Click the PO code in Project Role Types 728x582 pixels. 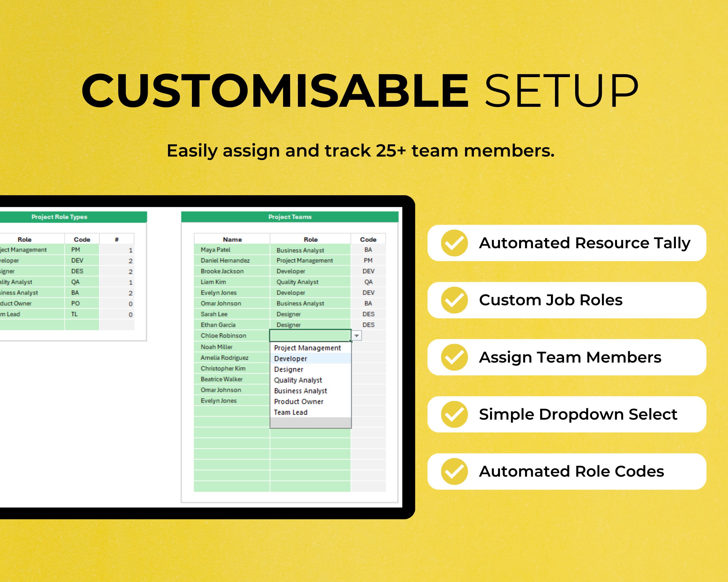click(82, 303)
